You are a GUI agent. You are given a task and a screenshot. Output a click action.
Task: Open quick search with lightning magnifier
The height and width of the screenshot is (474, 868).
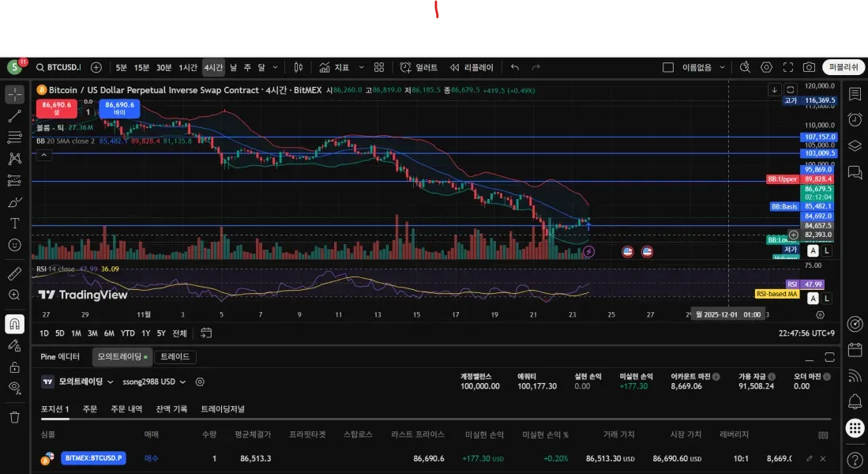(745, 68)
